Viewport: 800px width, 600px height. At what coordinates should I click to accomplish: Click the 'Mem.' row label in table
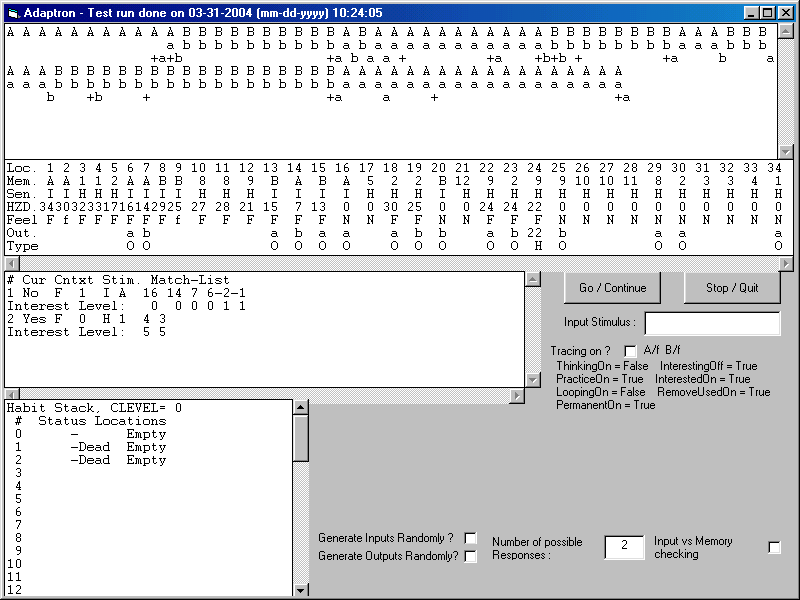click(x=21, y=181)
